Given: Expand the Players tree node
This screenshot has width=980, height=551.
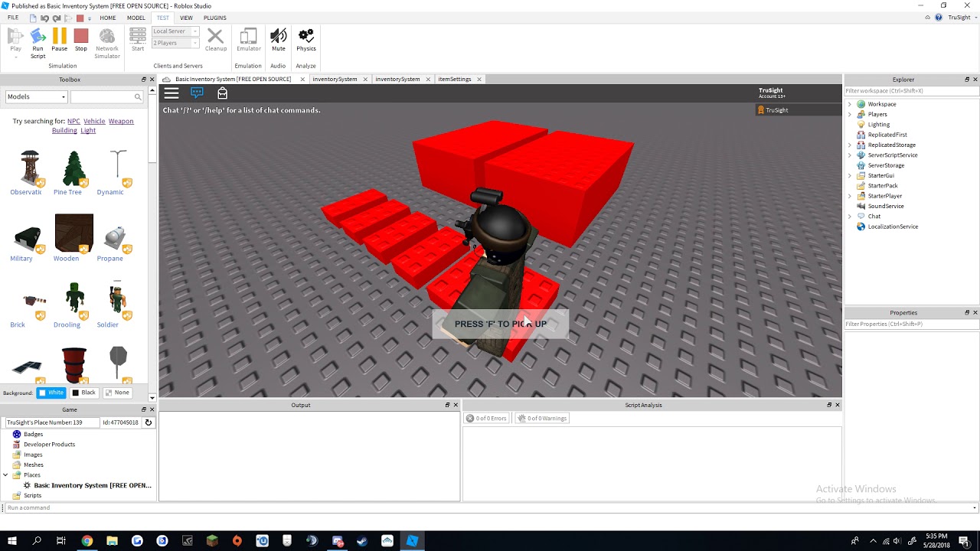Looking at the screenshot, I should click(x=849, y=114).
